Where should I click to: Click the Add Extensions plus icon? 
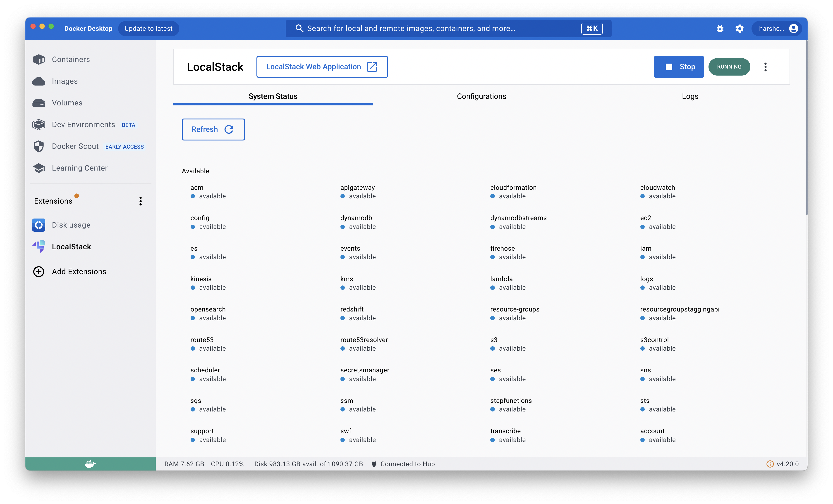[38, 271]
